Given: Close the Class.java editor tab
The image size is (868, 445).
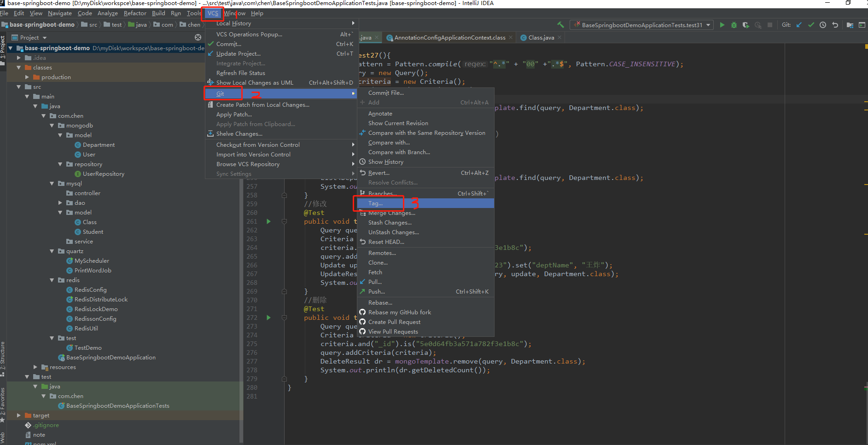Looking at the screenshot, I should pos(559,37).
